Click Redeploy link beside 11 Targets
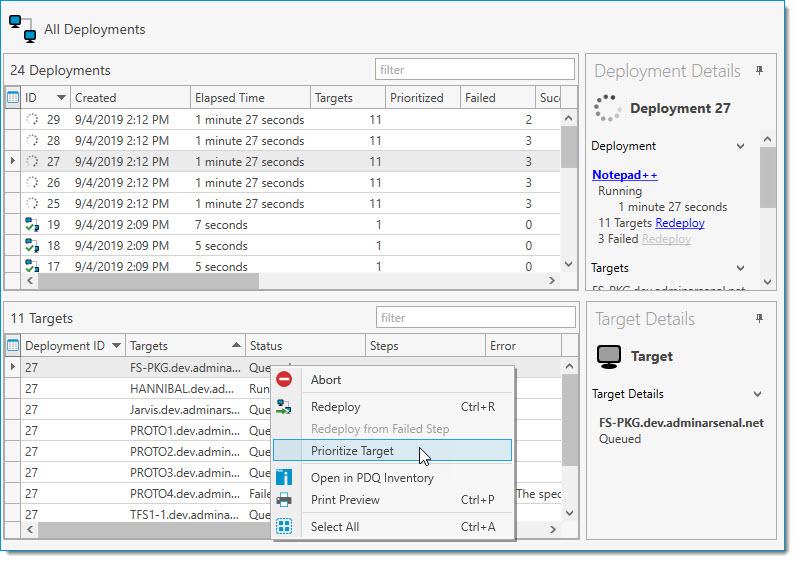 (679, 223)
